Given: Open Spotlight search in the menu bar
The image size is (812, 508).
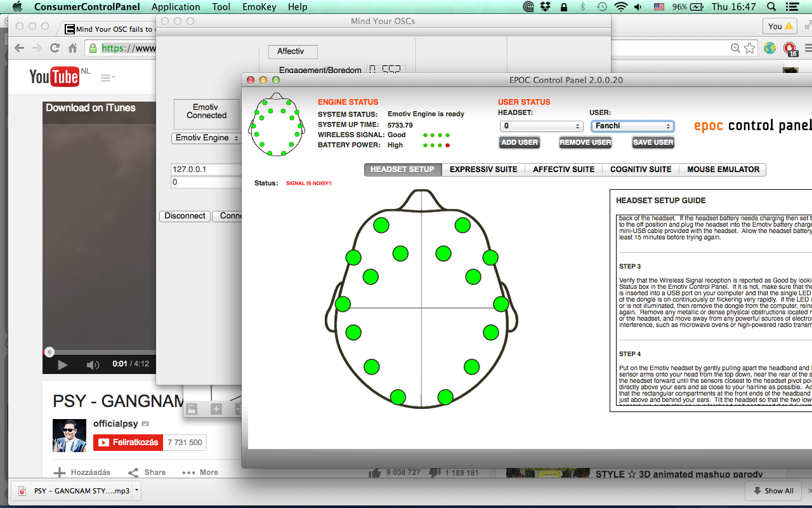Looking at the screenshot, I should coord(771,7).
